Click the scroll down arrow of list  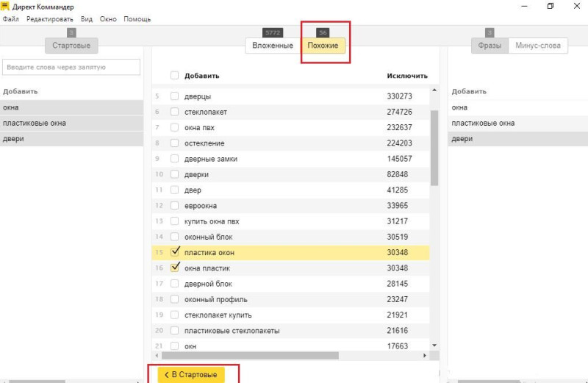434,345
